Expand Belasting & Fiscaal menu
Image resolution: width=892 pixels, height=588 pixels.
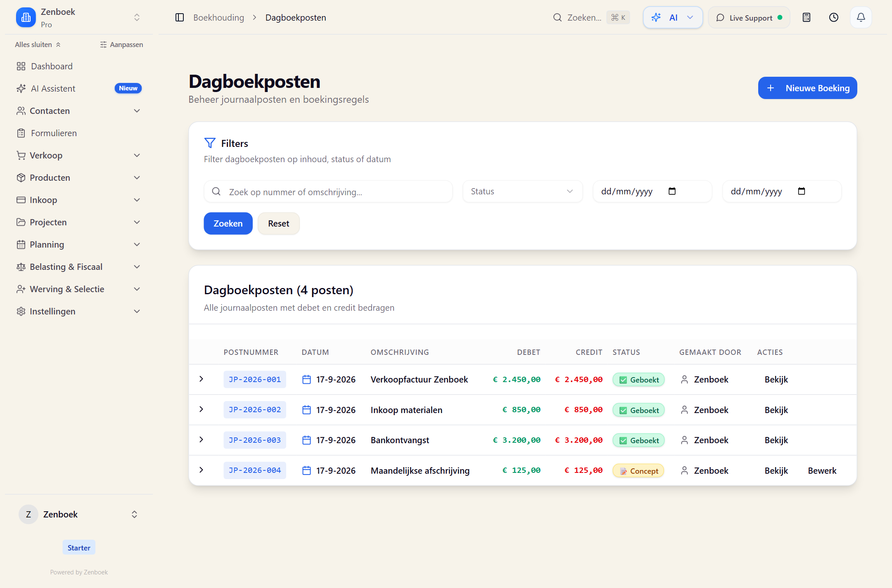(x=78, y=267)
